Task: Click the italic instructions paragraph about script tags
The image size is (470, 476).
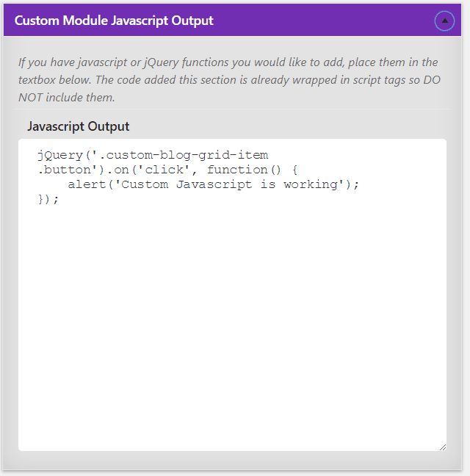Action: click(x=229, y=80)
